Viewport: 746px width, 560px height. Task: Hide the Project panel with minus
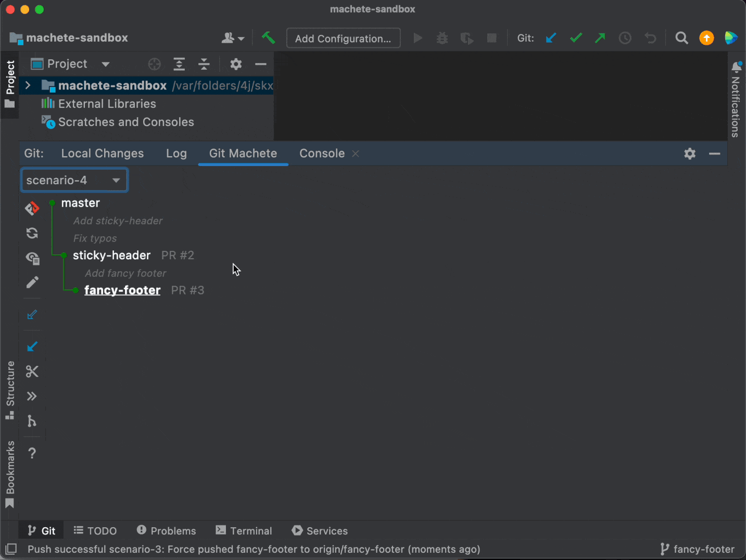261,64
